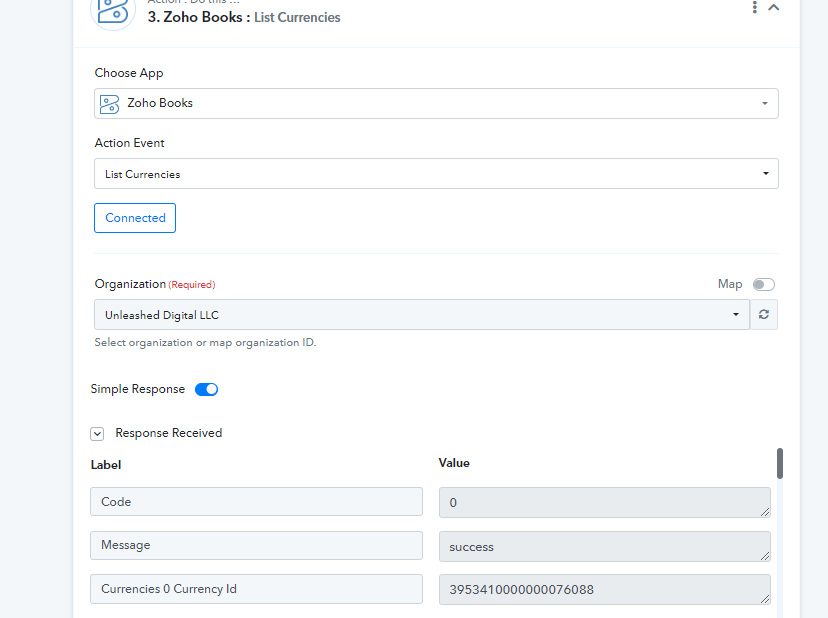
Task: Click the success value field
Action: click(605, 547)
